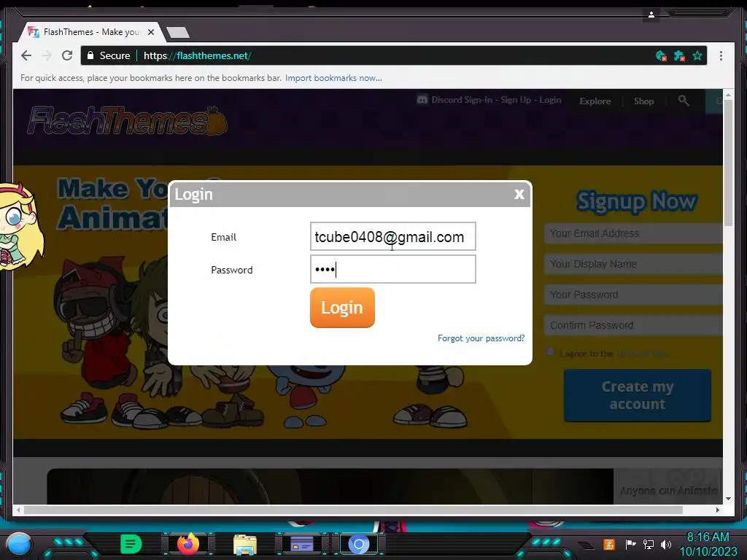Open the Explore menu item
The image size is (747, 560).
(x=595, y=101)
